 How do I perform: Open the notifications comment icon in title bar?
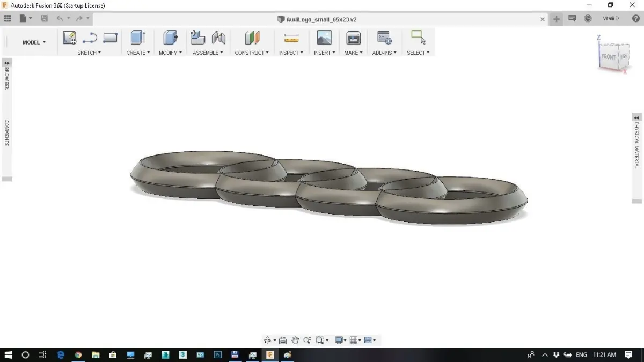(573, 18)
